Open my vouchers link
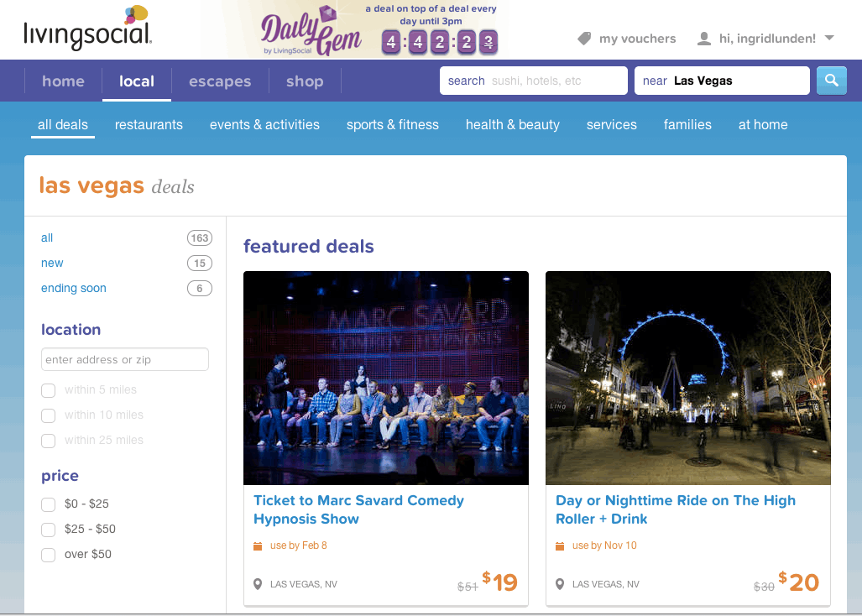 [x=637, y=39]
